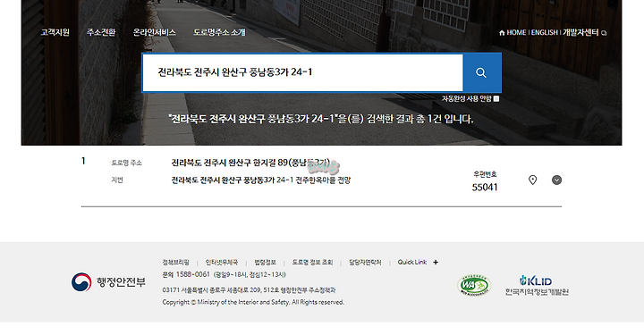The height and width of the screenshot is (335, 644).
Task: Click the small search icon beside 개발자센터
Action: tap(604, 33)
